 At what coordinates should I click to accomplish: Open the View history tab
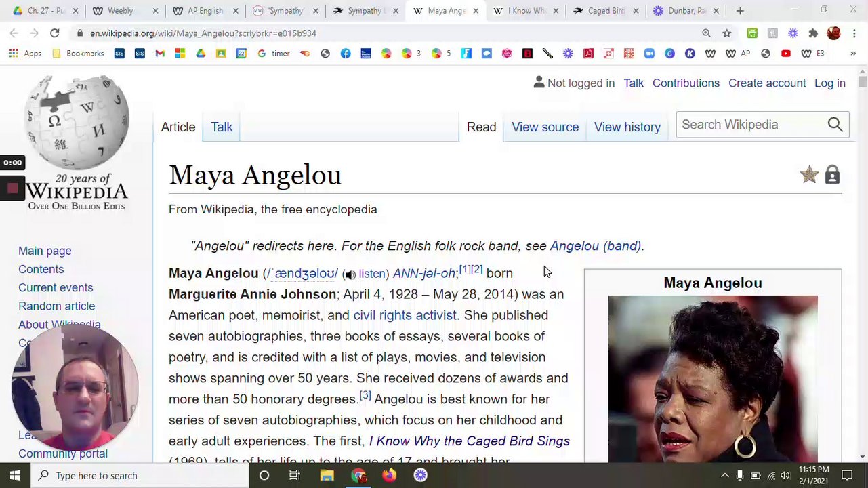[627, 127]
